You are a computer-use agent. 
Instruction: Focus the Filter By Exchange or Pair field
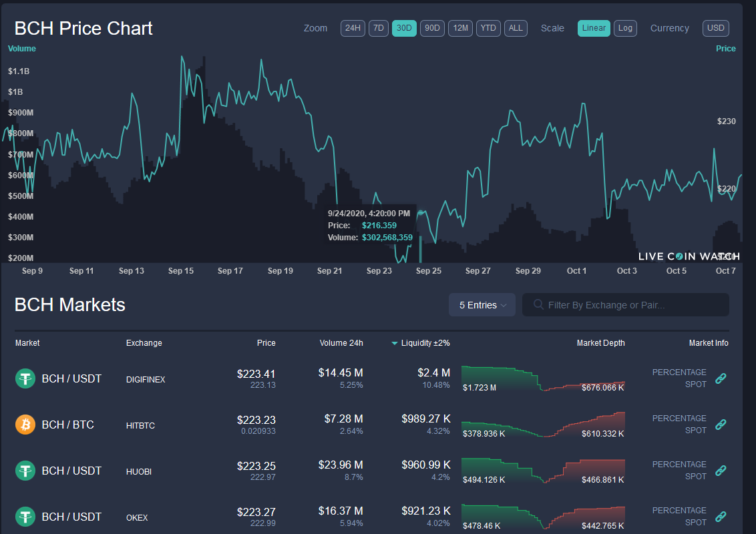[x=625, y=305]
